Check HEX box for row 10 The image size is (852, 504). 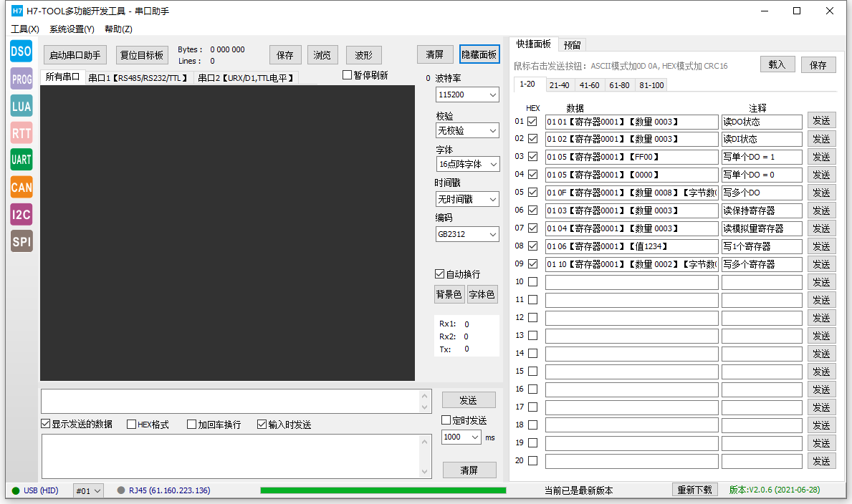[x=532, y=282]
